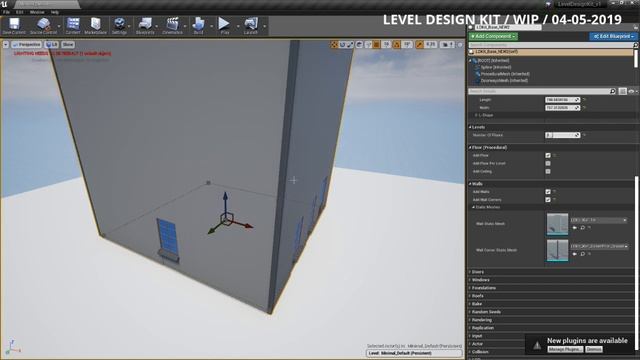
Task: Open the File menu
Action: [x=7, y=12]
